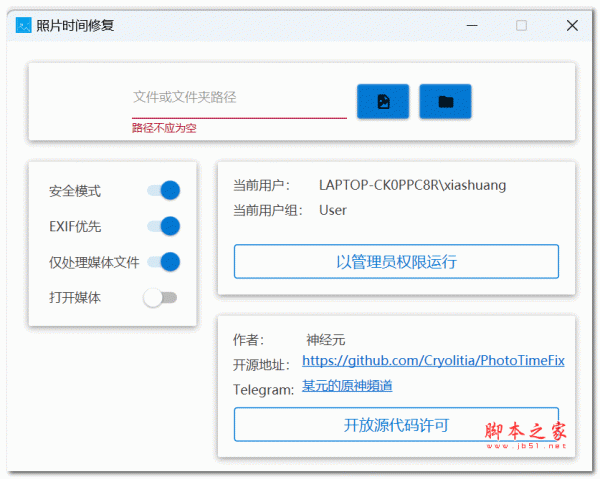Click 开放源代码许可 button
The image size is (600, 479).
click(x=396, y=425)
